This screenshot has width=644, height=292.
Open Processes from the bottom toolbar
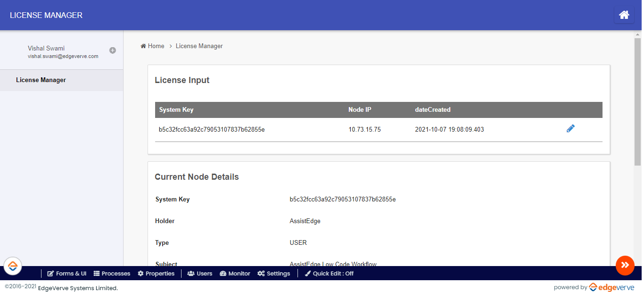(x=112, y=274)
